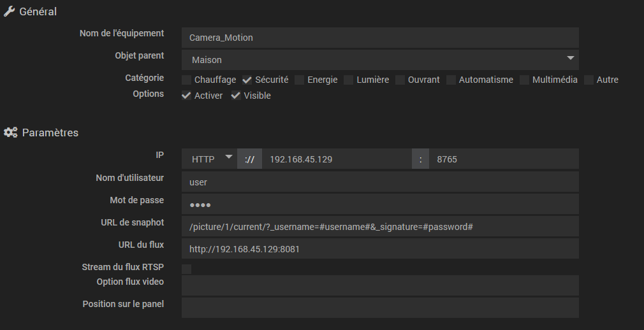
Task: Tick the Energie category checkbox
Action: coord(300,80)
